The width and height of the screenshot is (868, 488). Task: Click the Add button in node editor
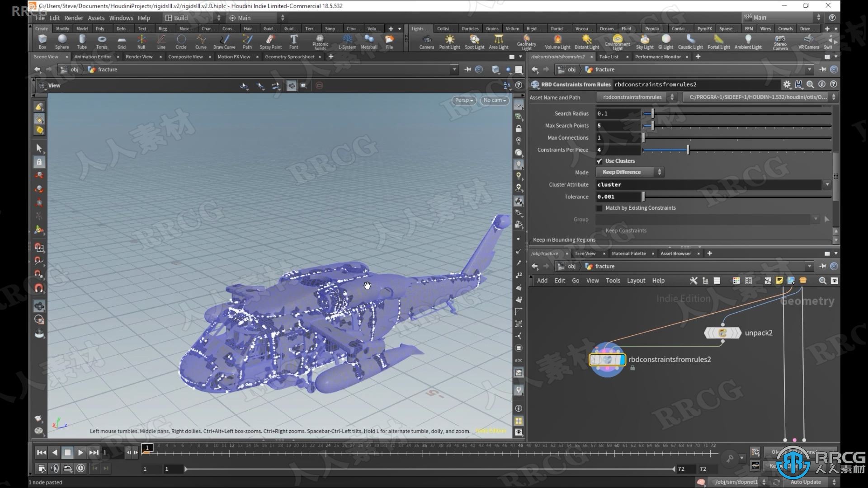[x=541, y=280]
